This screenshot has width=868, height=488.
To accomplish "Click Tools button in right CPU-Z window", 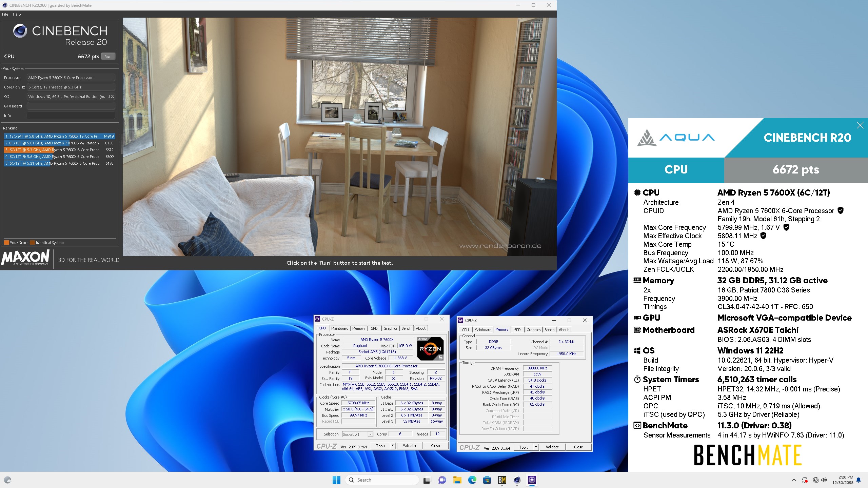I will pos(524,447).
